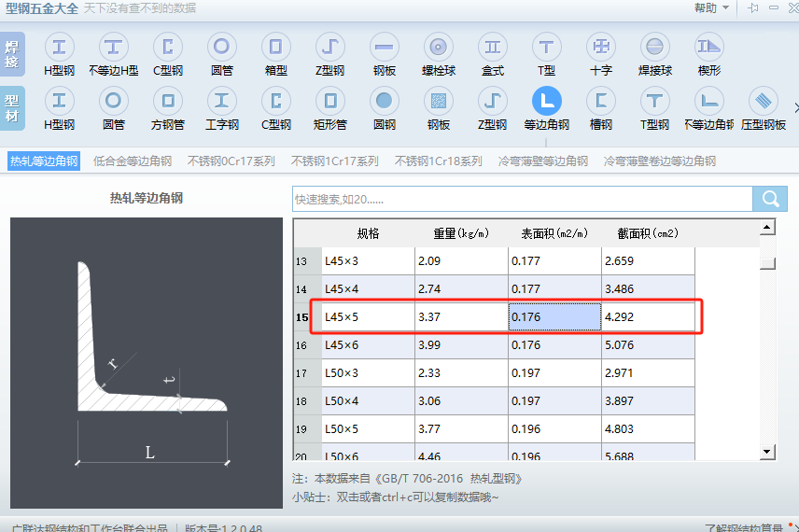The width and height of the screenshot is (799, 532).
Task: Open welded 箱型 section
Action: (275, 48)
